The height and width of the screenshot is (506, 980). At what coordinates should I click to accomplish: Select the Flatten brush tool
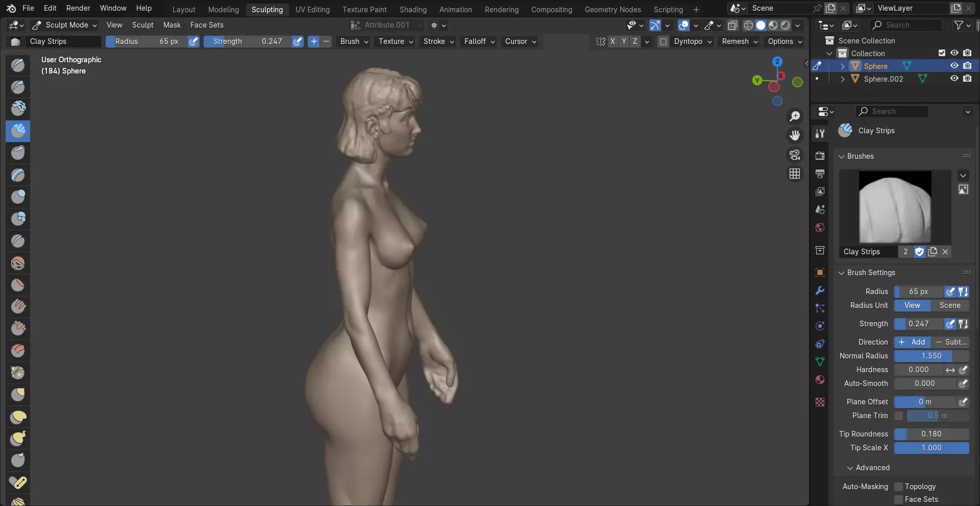[18, 285]
